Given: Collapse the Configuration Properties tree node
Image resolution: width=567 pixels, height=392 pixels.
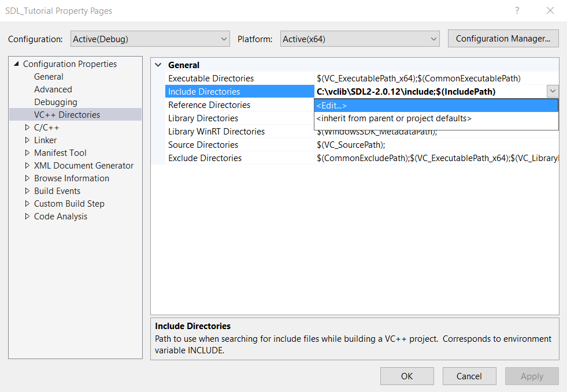Looking at the screenshot, I should [x=16, y=64].
